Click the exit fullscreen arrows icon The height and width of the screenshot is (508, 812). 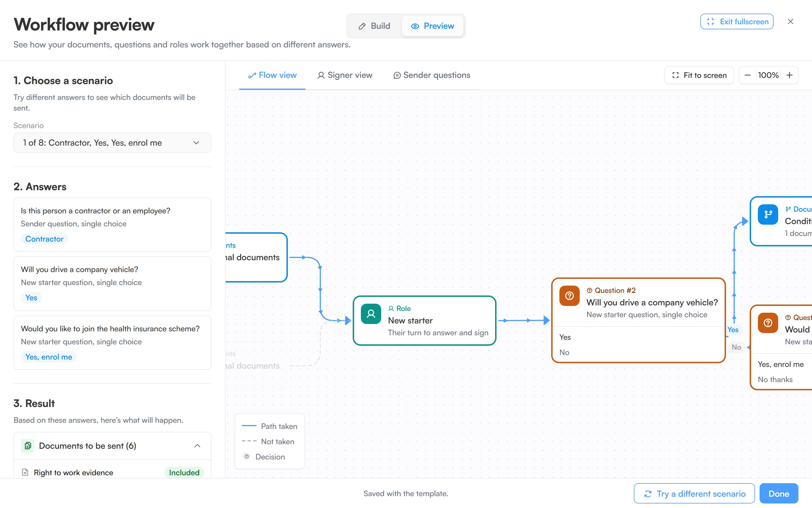[710, 21]
